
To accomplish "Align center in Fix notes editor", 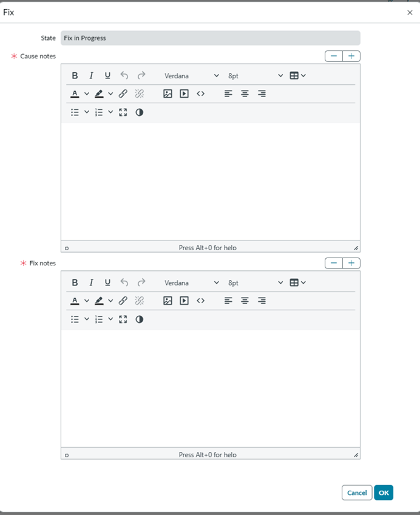I will click(245, 301).
